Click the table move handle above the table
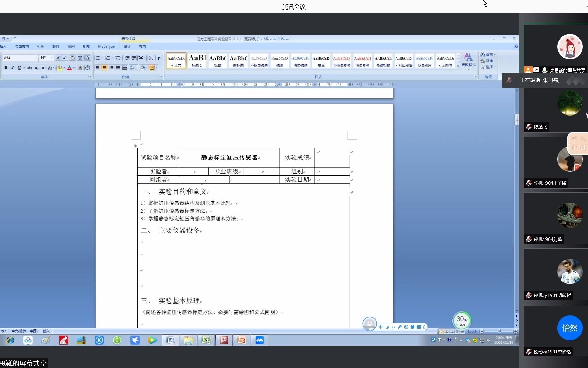The image size is (588, 368). 135,146
